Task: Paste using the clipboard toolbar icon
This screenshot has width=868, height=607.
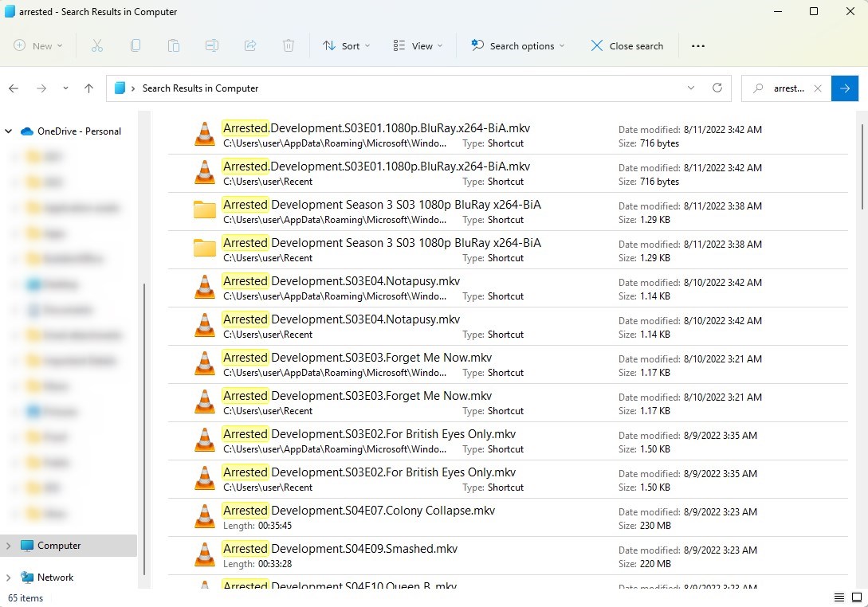Action: point(174,45)
